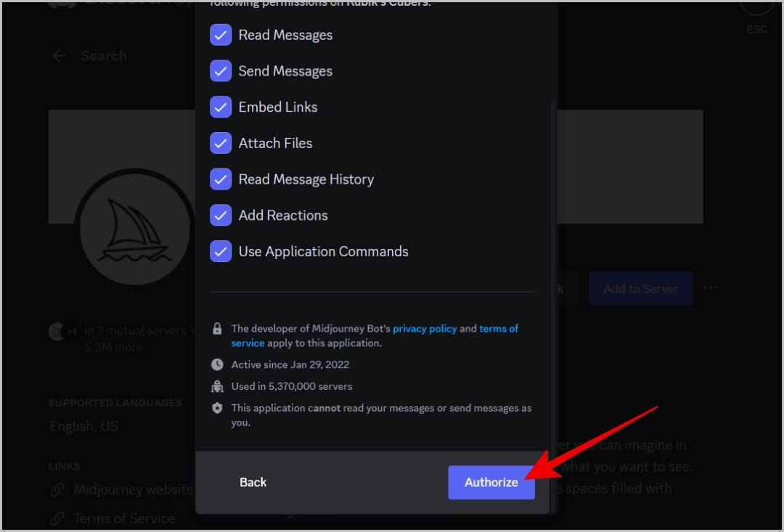Uncheck the Read Messages permission checkbox
The width and height of the screenshot is (784, 532).
point(221,35)
